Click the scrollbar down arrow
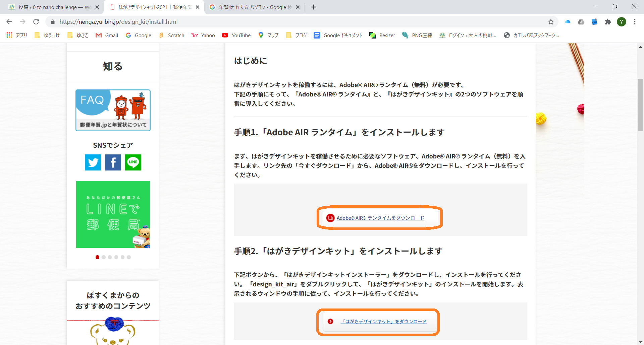 [640, 342]
